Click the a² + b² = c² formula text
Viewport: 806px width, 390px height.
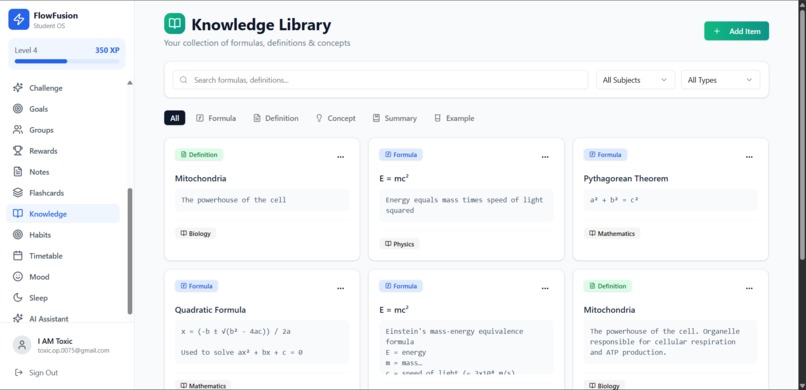[x=614, y=200]
